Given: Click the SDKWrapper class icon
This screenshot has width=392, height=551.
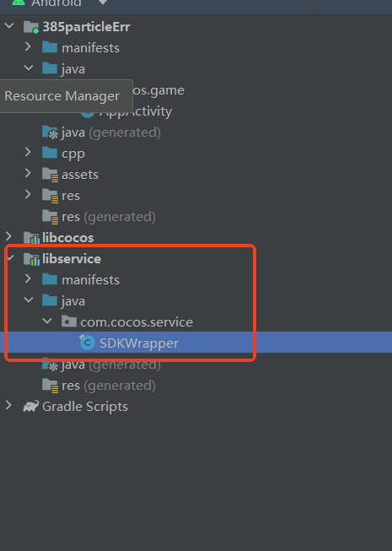Looking at the screenshot, I should click(x=87, y=343).
